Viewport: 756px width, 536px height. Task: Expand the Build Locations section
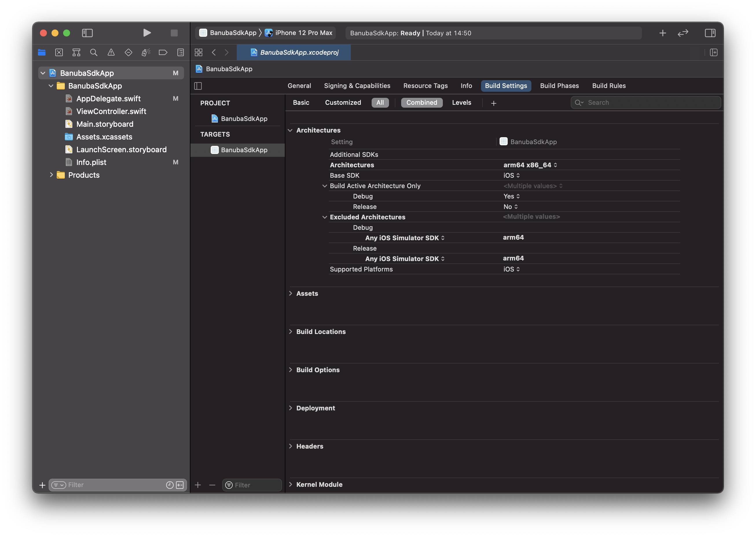click(290, 331)
